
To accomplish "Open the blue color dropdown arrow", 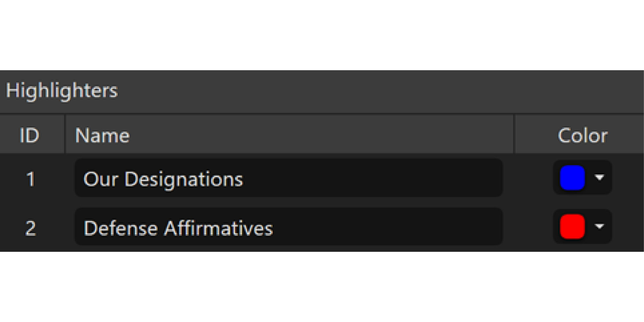I will (x=599, y=177).
